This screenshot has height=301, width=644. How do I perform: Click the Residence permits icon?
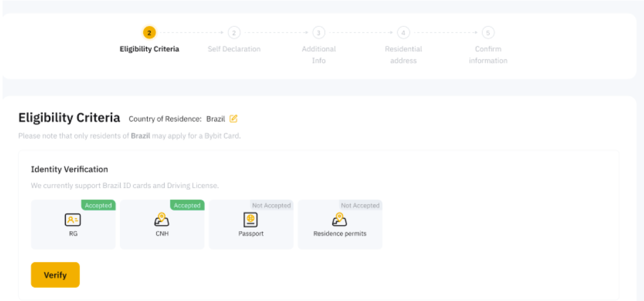pyautogui.click(x=340, y=220)
